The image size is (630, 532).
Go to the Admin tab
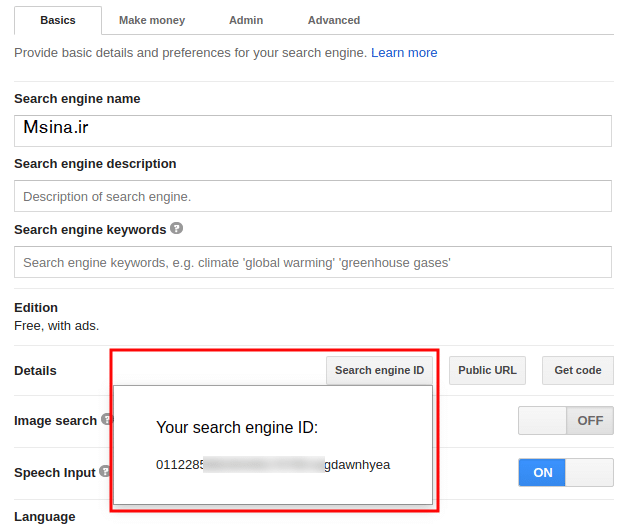246,20
